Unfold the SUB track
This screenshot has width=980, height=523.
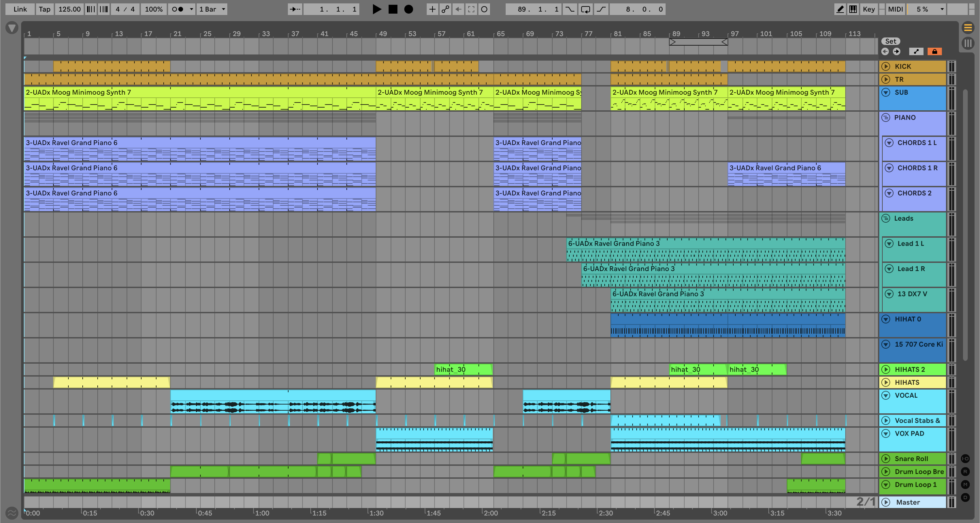click(x=886, y=92)
